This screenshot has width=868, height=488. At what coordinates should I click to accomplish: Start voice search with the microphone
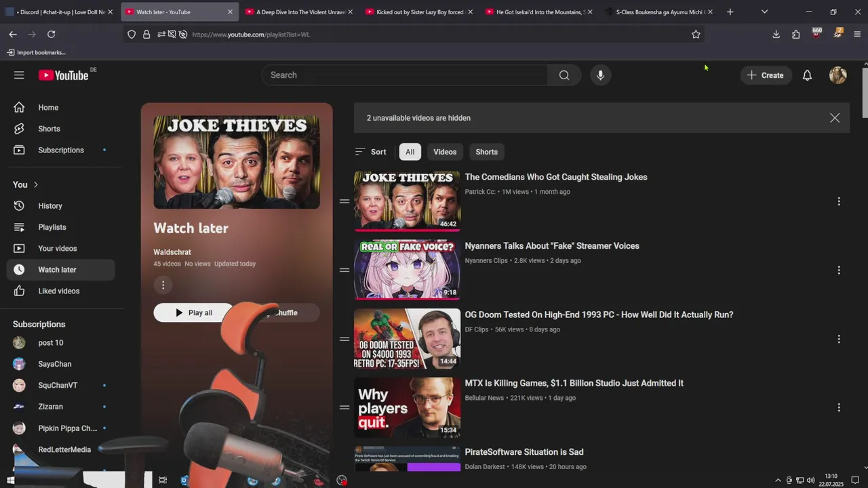click(600, 75)
